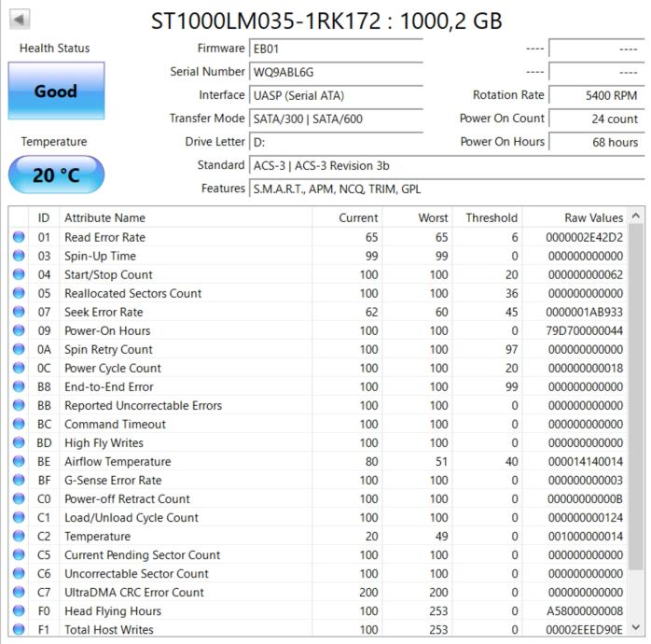Click the status icon beside Total Host Writes

tap(19, 629)
